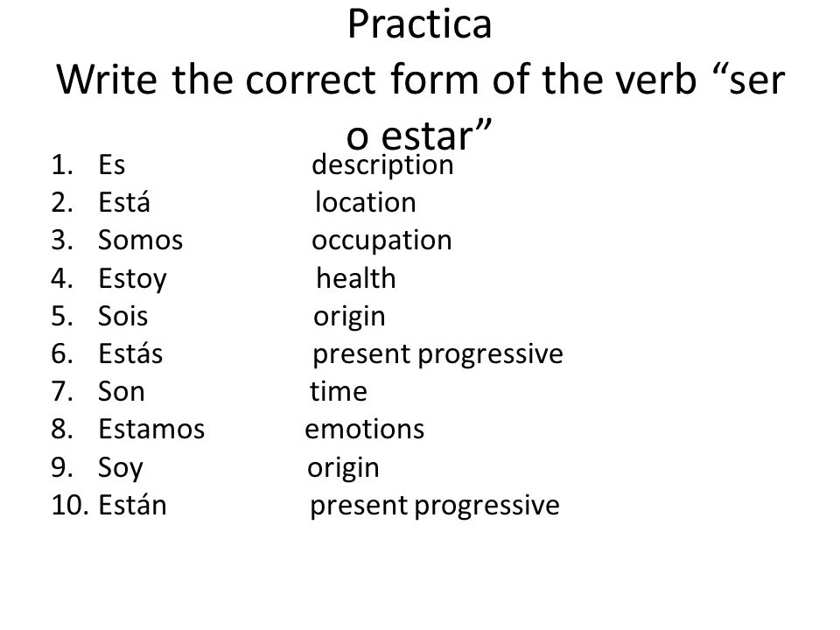Click the word 'occupation'
840x630 pixels.
[382, 241]
